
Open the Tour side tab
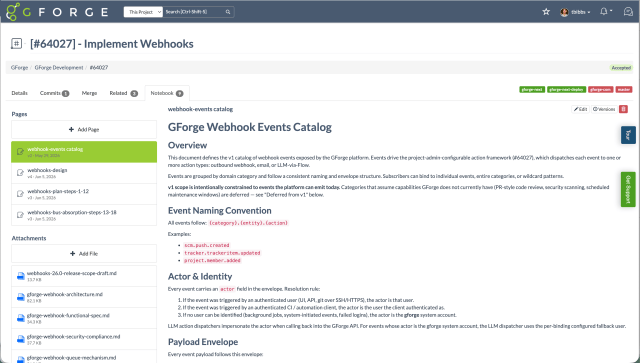(x=628, y=135)
